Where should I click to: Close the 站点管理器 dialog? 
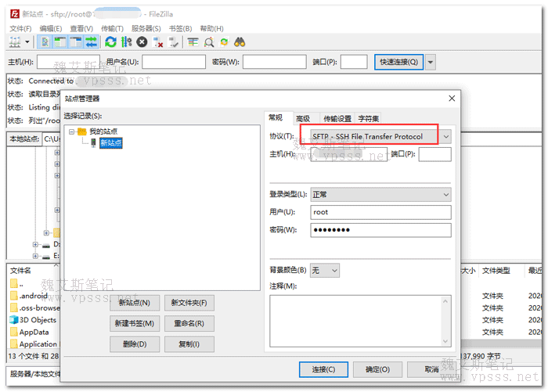pos(452,99)
